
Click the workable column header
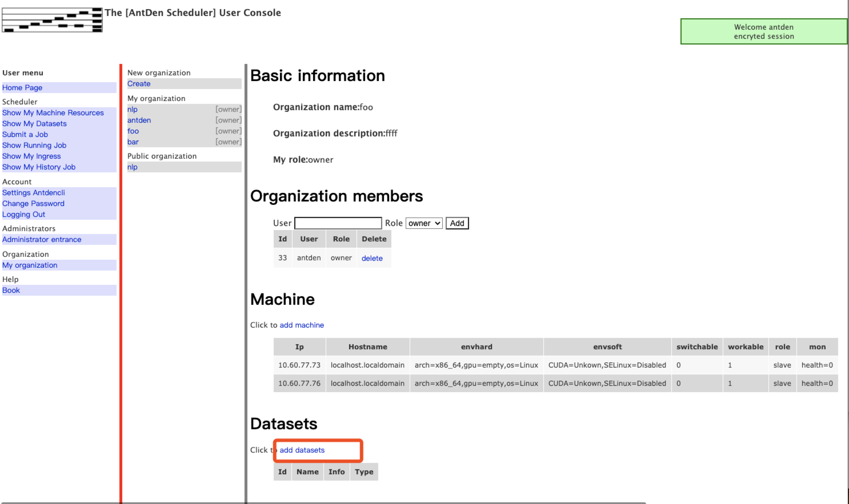[746, 347]
